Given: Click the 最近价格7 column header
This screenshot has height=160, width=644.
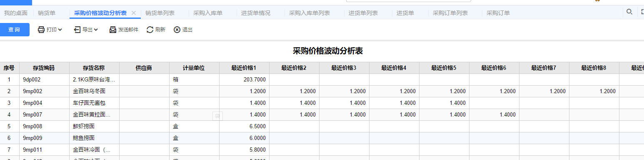Looking at the screenshot, I should click(x=544, y=68).
